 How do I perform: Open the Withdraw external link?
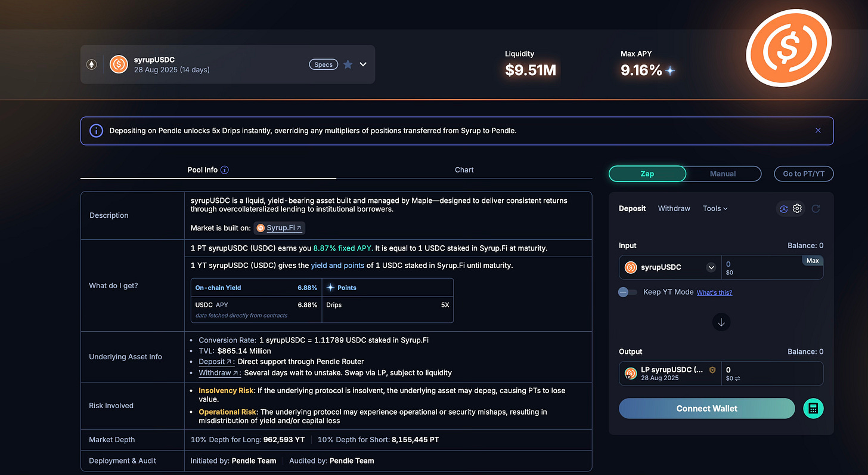point(219,373)
